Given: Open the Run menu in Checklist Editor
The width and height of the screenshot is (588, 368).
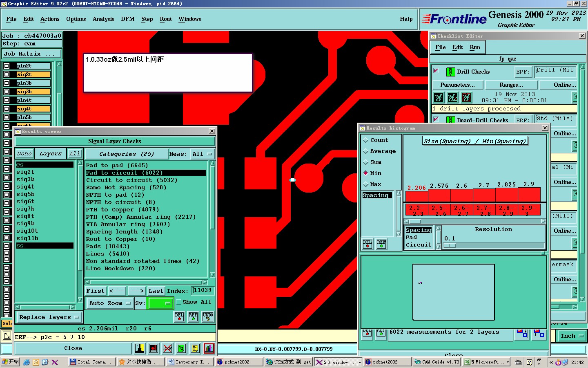Looking at the screenshot, I should [x=475, y=47].
